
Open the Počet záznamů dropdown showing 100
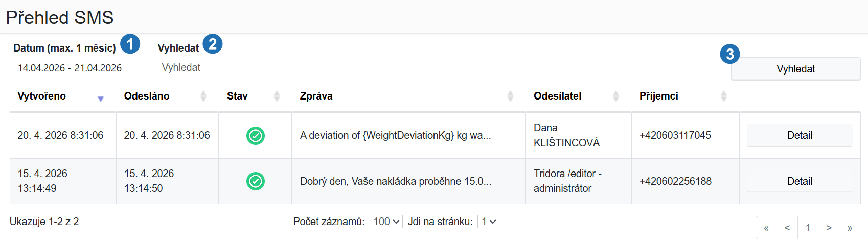(386, 222)
